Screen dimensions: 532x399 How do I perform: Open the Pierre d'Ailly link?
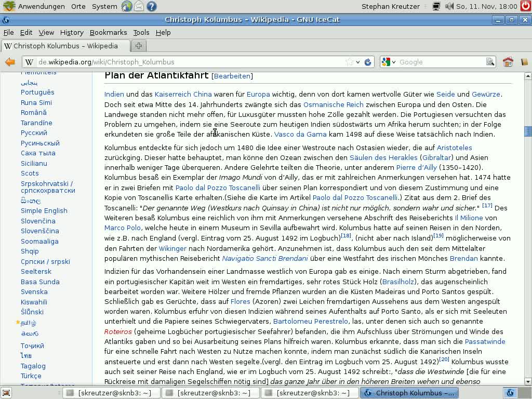[417, 168]
